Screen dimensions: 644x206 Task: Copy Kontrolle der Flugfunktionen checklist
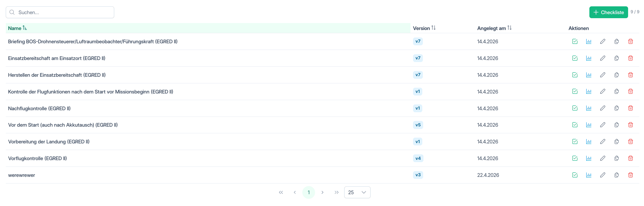click(x=616, y=91)
